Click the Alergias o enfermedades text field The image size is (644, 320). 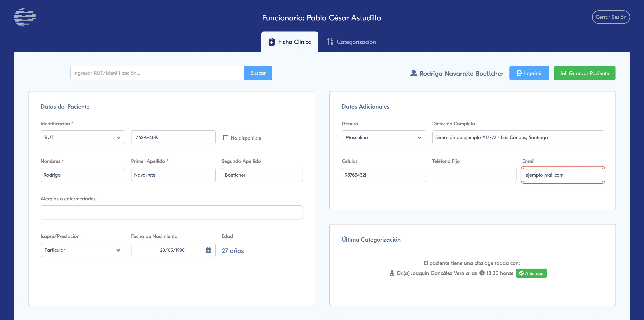pyautogui.click(x=172, y=212)
